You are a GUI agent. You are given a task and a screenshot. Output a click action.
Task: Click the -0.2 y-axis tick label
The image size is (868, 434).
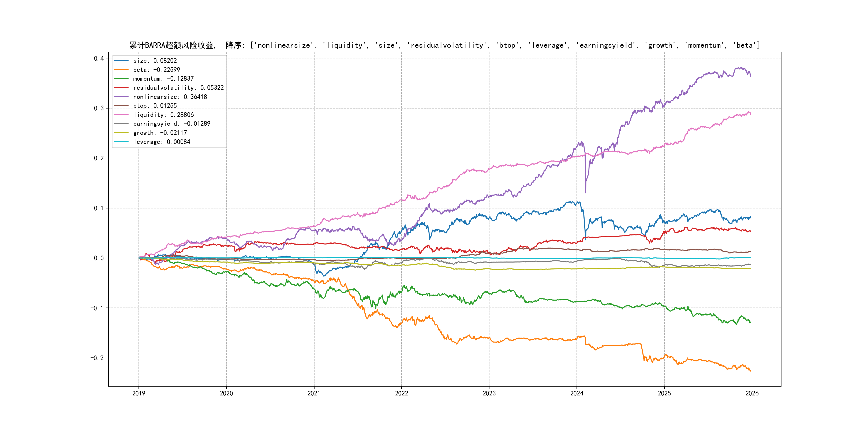click(x=97, y=358)
